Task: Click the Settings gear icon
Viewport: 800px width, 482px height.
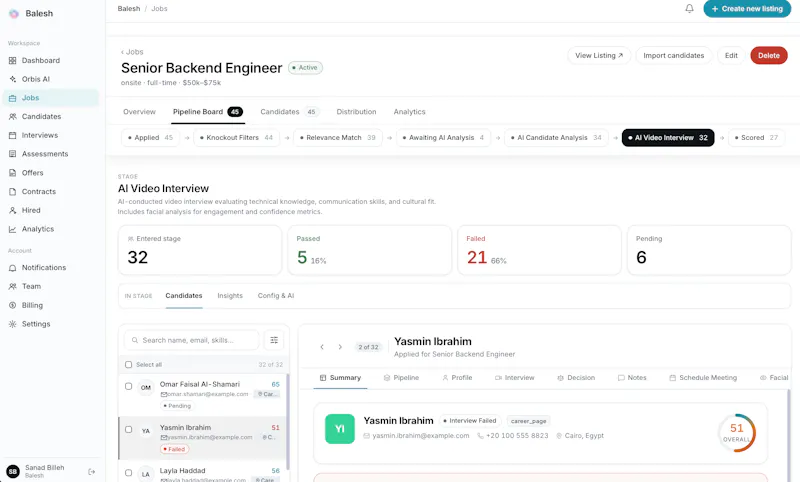Action: [x=13, y=324]
